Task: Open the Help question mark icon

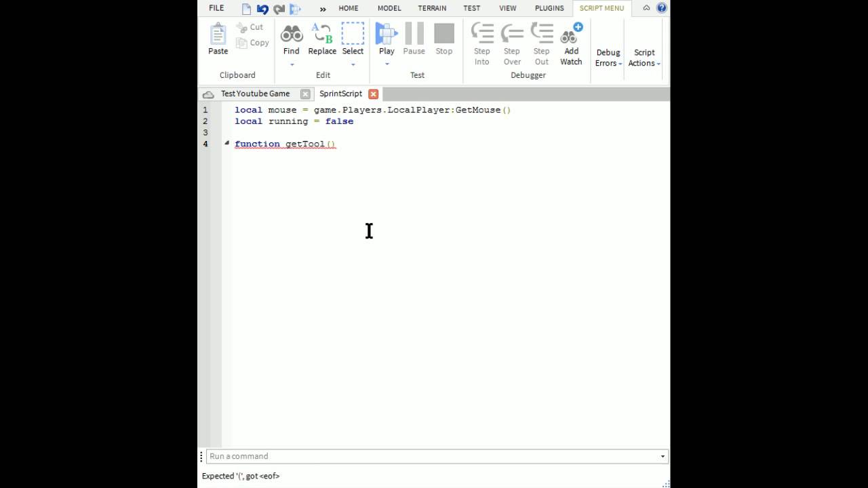Action: point(662,8)
